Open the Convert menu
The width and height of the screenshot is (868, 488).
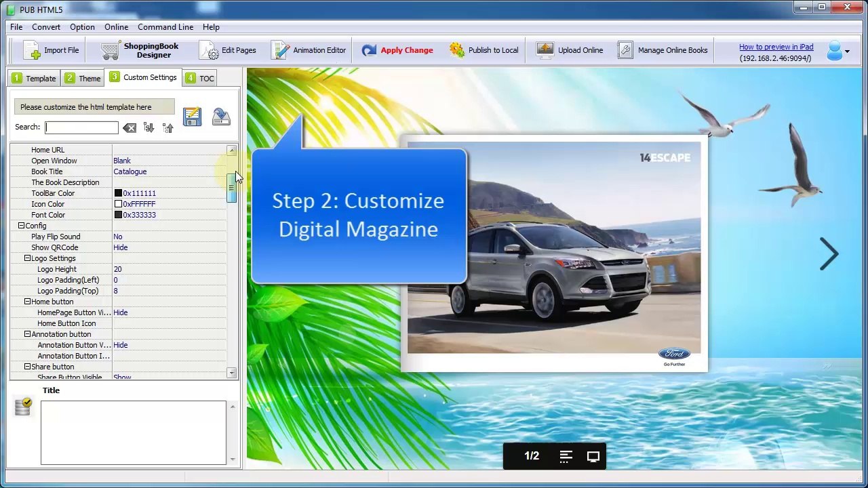[46, 27]
